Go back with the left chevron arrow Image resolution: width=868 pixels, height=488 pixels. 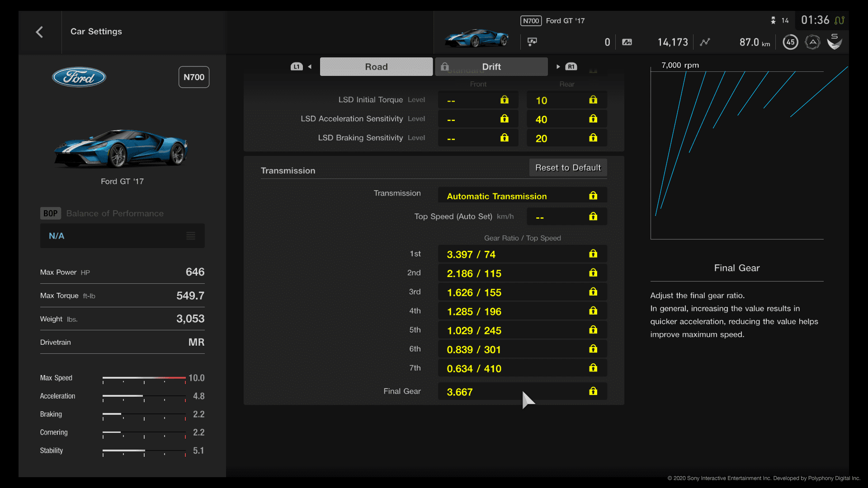click(39, 32)
